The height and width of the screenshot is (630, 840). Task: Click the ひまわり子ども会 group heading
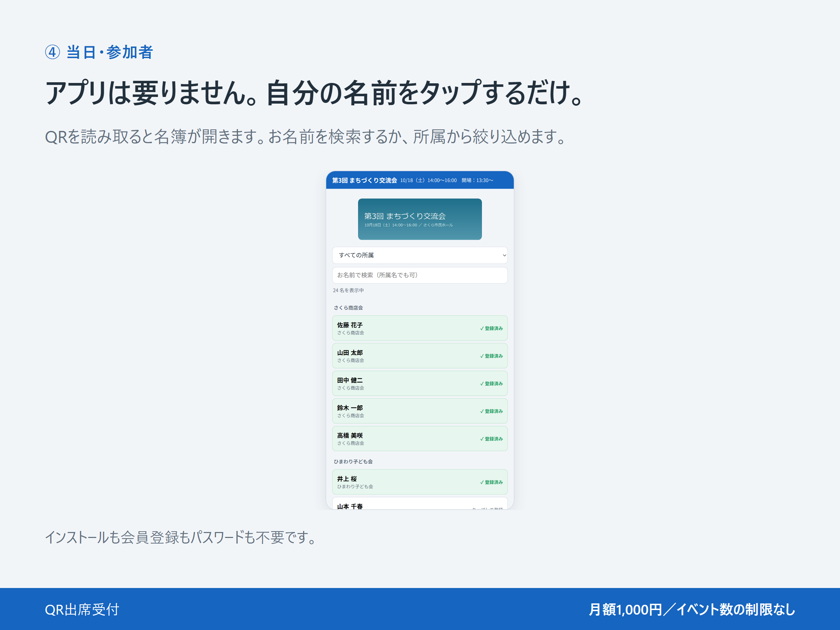(x=353, y=462)
